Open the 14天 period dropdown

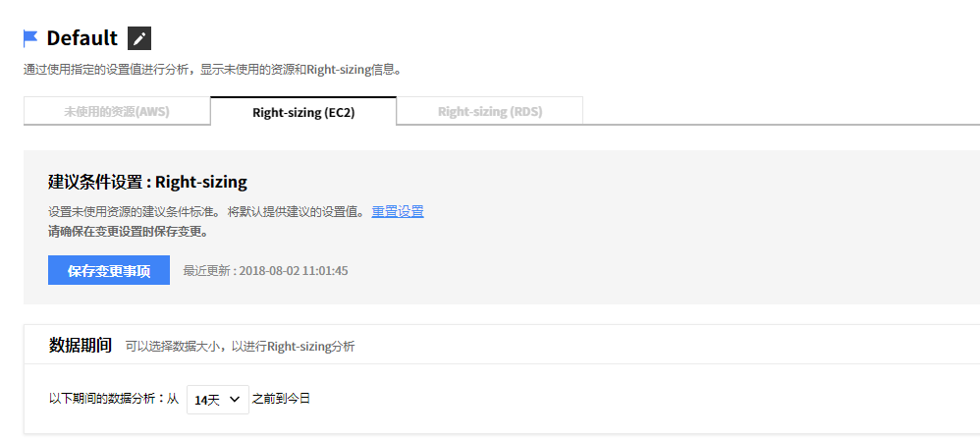pyautogui.click(x=217, y=399)
